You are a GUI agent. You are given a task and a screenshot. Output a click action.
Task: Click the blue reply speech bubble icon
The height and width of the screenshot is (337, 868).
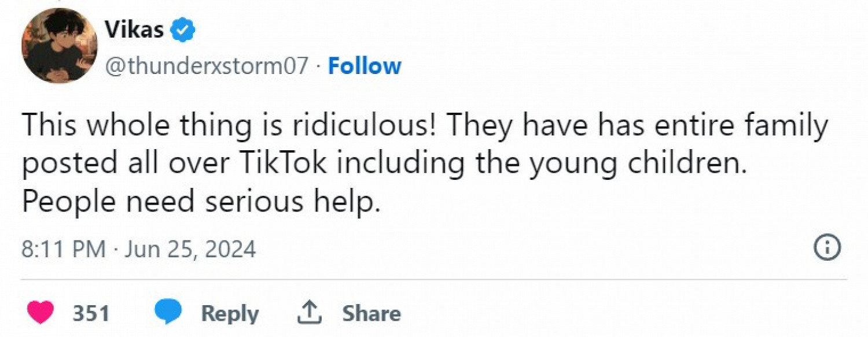pos(168,313)
